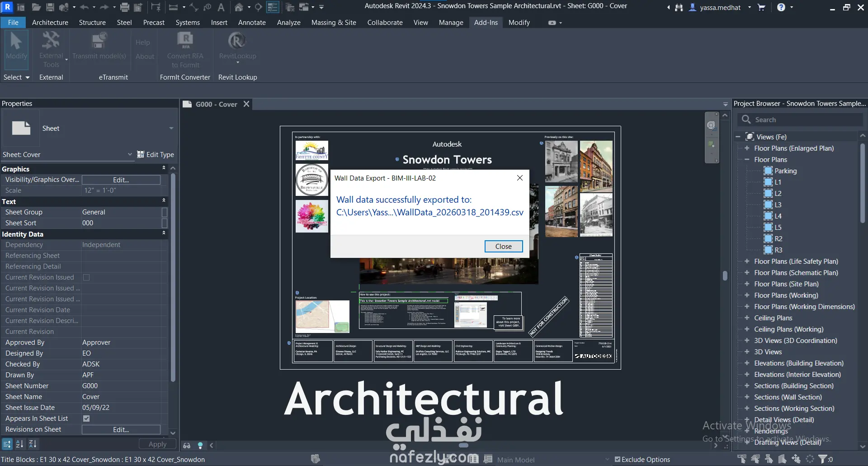
Task: Click the navigation wheel icon in the view
Action: 711,125
